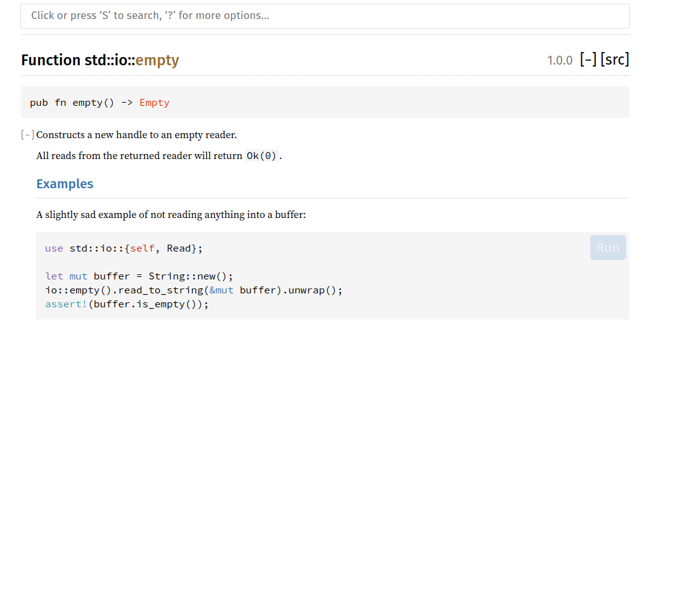Screen dimensions: 694x616
Task: Click the 'pub fn empty()' signature text
Action: click(x=72, y=103)
